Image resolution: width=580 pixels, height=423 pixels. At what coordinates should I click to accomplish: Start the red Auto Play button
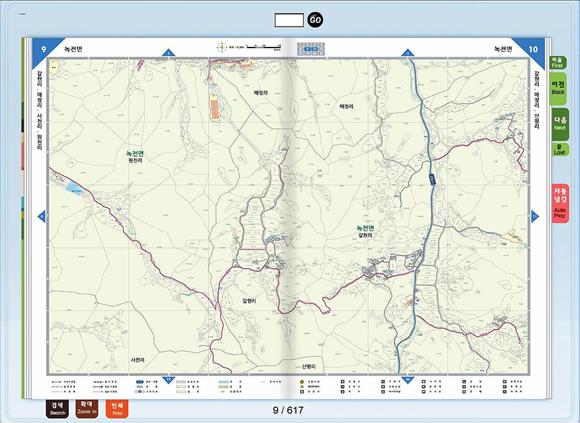(x=560, y=203)
